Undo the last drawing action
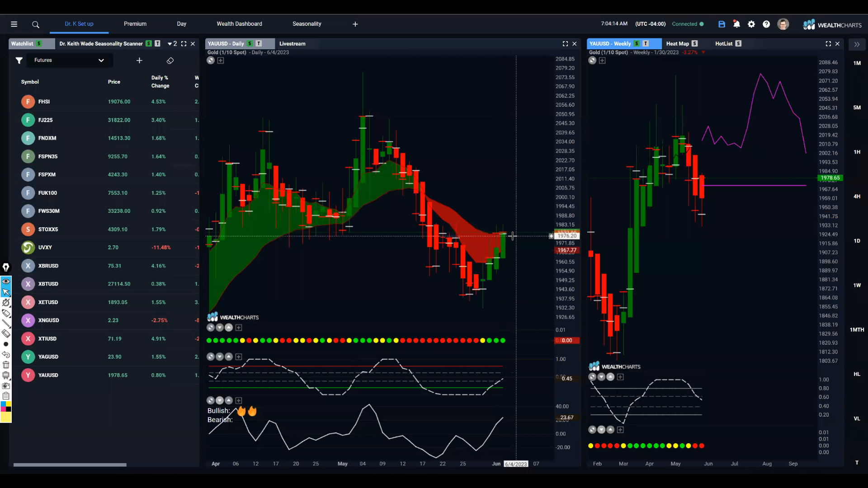The height and width of the screenshot is (488, 868). pos(6,355)
